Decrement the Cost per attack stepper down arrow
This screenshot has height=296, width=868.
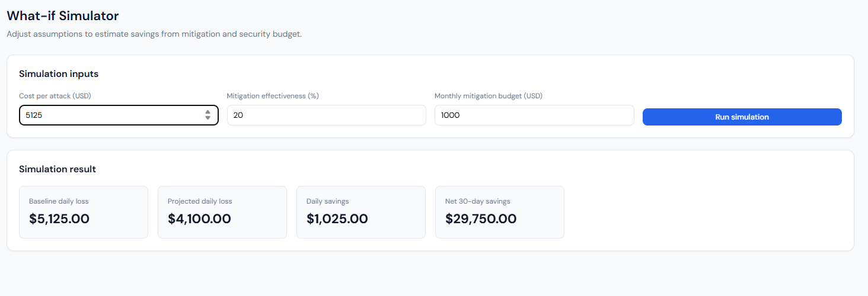click(208, 118)
